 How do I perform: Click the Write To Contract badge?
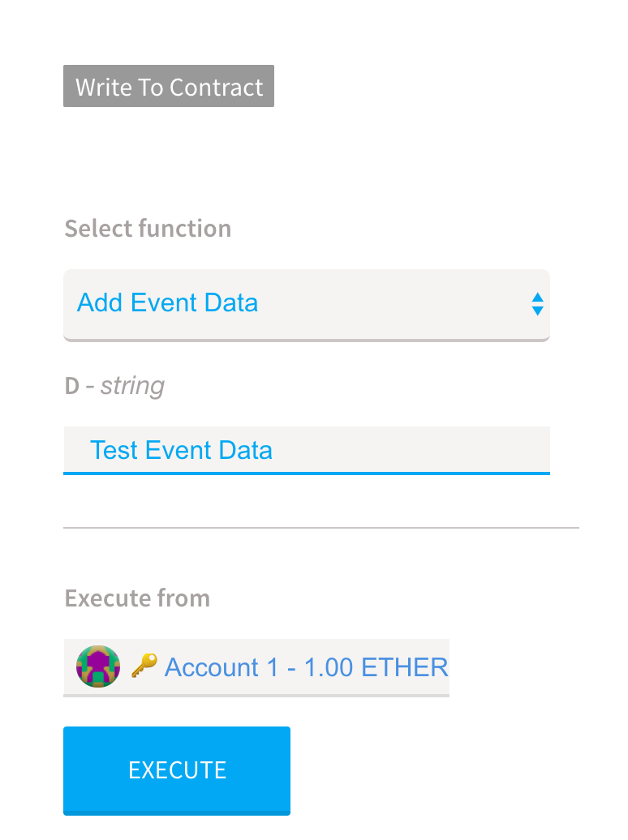pos(169,86)
